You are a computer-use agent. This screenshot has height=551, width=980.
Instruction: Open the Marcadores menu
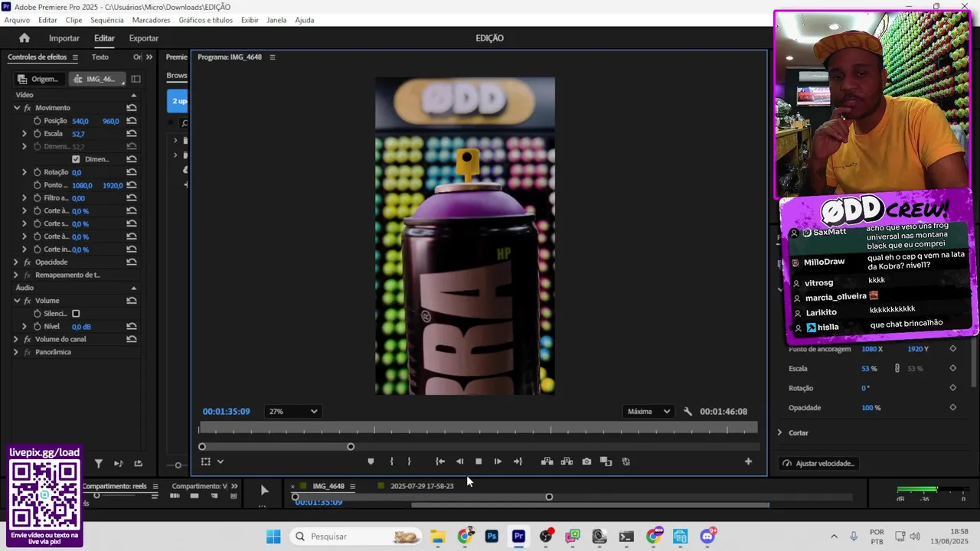(151, 20)
